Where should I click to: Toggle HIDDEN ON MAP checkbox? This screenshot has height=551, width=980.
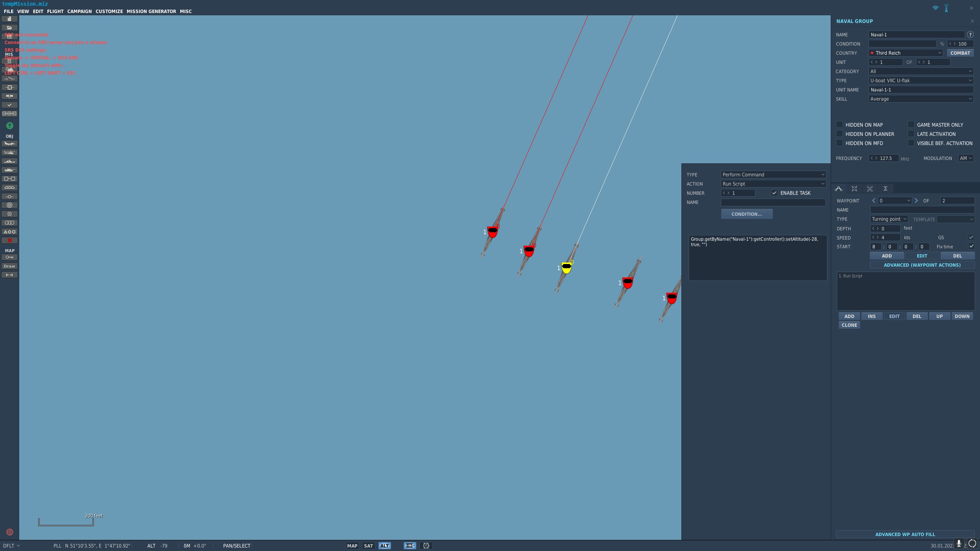[x=840, y=125]
